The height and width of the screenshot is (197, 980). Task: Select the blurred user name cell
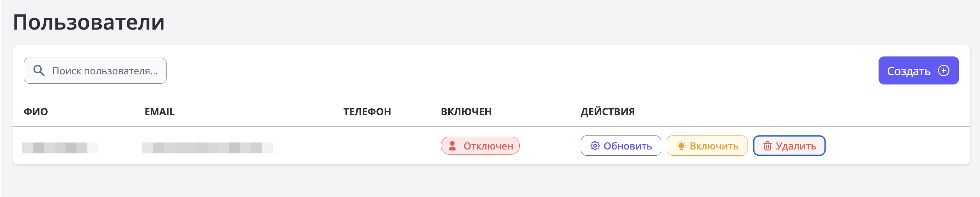coord(60,148)
